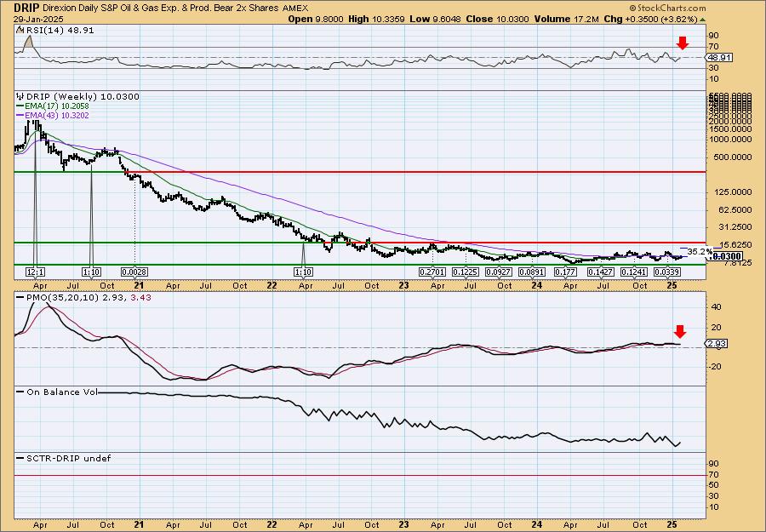Click the 0.0339 dividend label
Screen dimensions: 766x532
(666, 272)
